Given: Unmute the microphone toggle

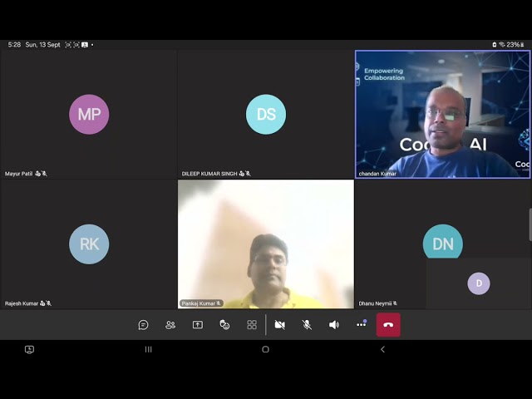Looking at the screenshot, I should click(x=307, y=325).
